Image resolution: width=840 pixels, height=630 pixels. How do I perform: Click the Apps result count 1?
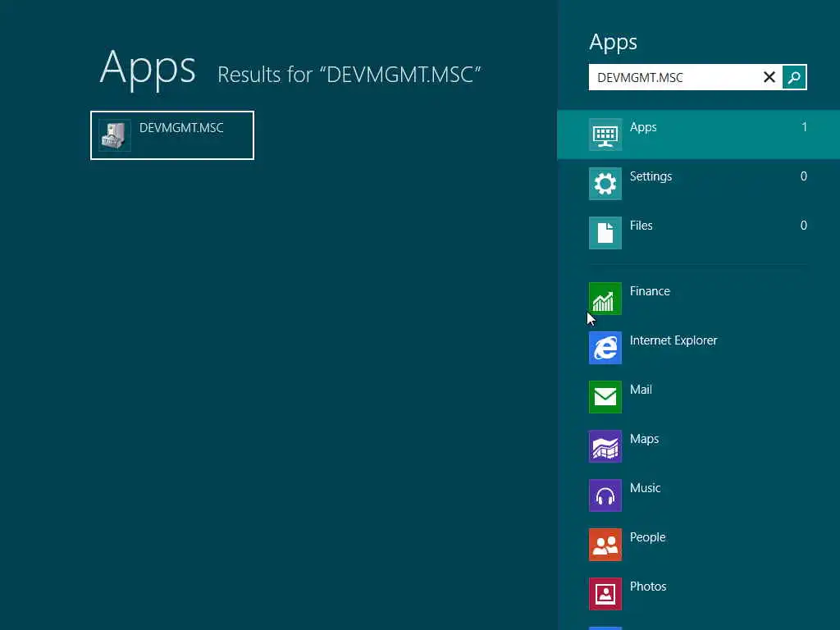pos(804,127)
